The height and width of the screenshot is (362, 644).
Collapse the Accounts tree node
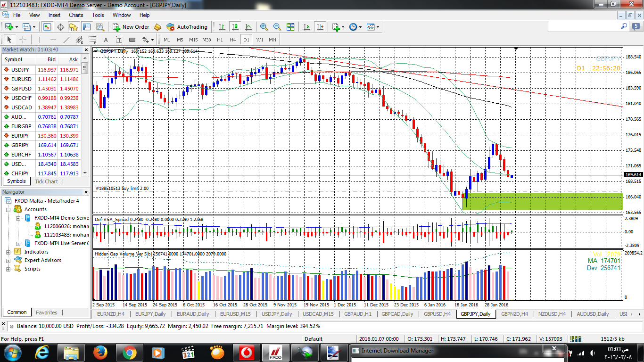click(x=9, y=209)
